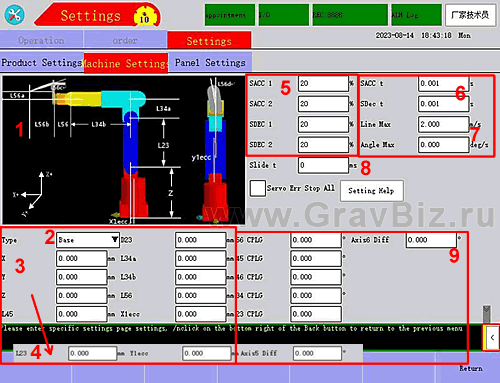The height and width of the screenshot is (383, 500).
Task: Open the Panel Settings tab
Action: coord(210,63)
